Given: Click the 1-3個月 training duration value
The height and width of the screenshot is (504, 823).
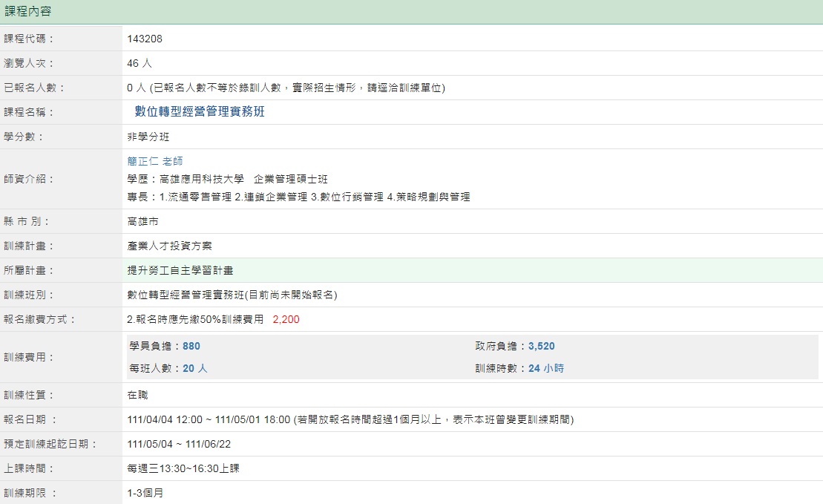Looking at the screenshot, I should pyautogui.click(x=145, y=493).
